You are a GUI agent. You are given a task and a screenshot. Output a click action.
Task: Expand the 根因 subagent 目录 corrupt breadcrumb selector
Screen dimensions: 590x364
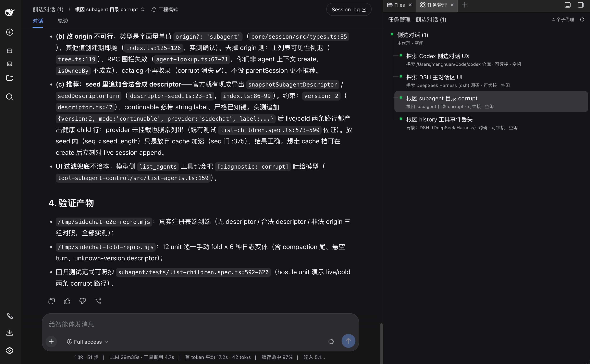point(110,9)
